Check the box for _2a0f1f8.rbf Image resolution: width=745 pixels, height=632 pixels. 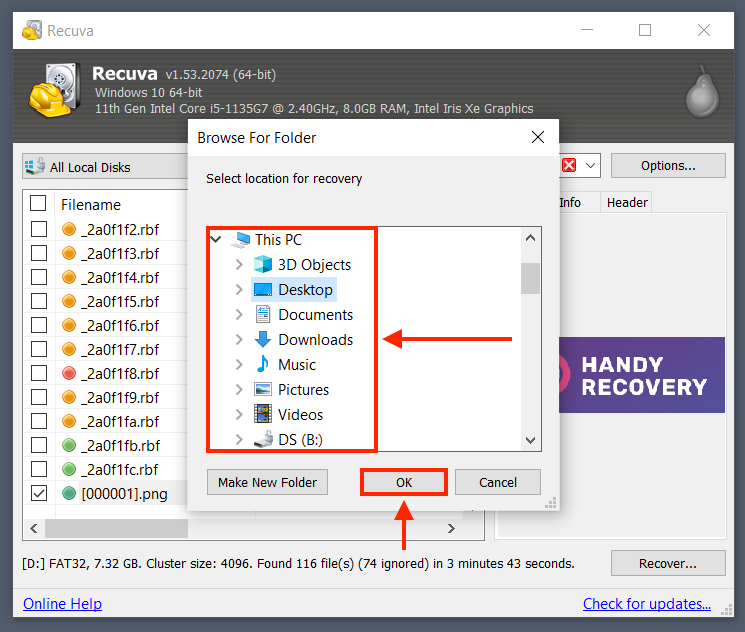click(39, 373)
